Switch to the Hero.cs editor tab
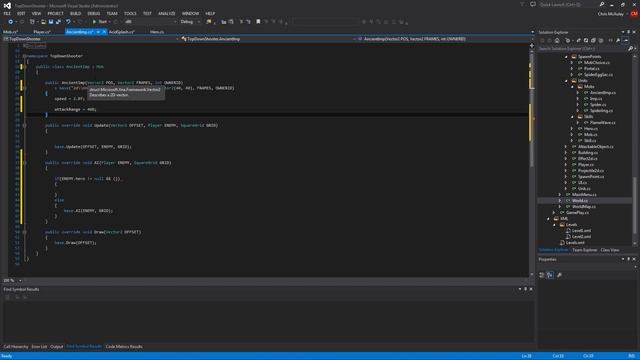The height and width of the screenshot is (360, 640). click(x=157, y=32)
